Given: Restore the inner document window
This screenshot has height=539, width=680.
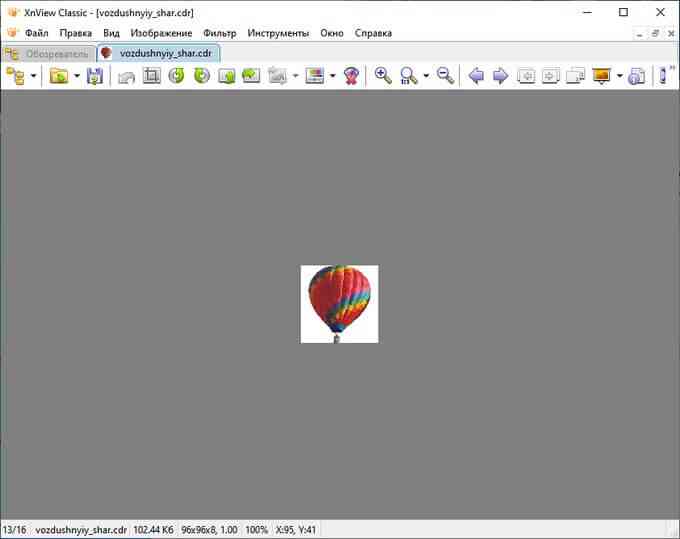Looking at the screenshot, I should point(655,33).
